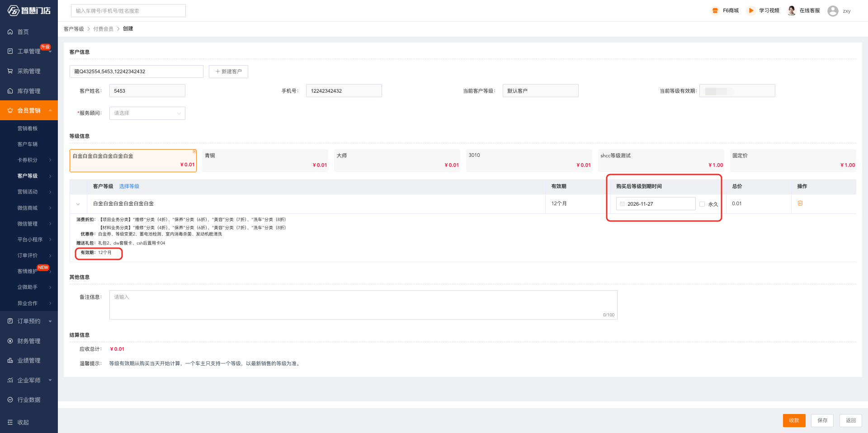Click the 新建客户 button
This screenshot has width=868, height=433.
(228, 71)
